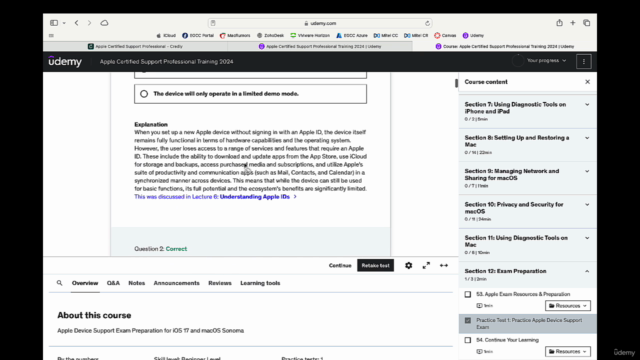The image size is (640, 360).
Task: Switch to the Course: Apple Certified tab
Action: coord(504,47)
